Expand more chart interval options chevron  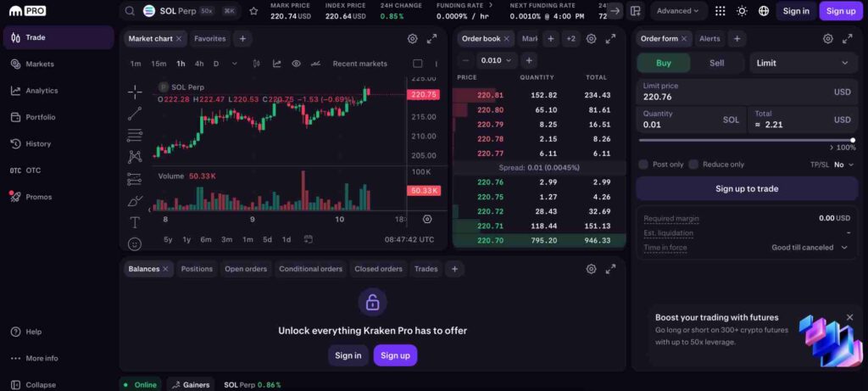(x=234, y=64)
